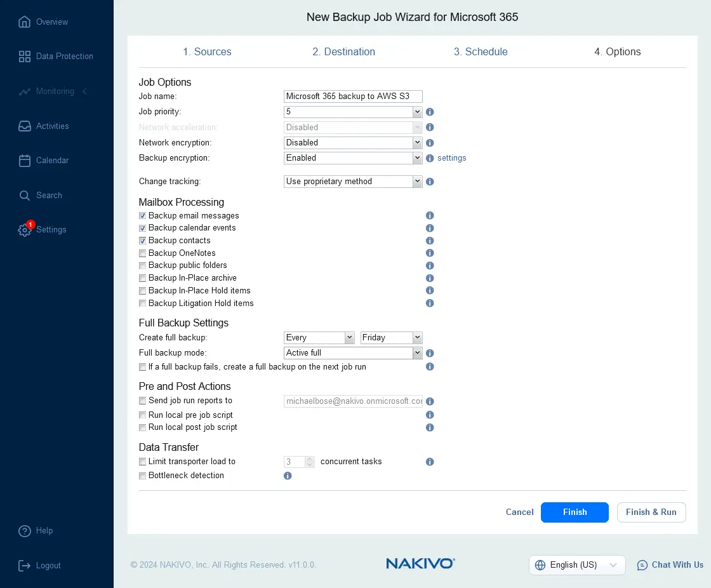The height and width of the screenshot is (588, 711).
Task: Show info for Backup In-Place Hold items
Action: point(430,290)
